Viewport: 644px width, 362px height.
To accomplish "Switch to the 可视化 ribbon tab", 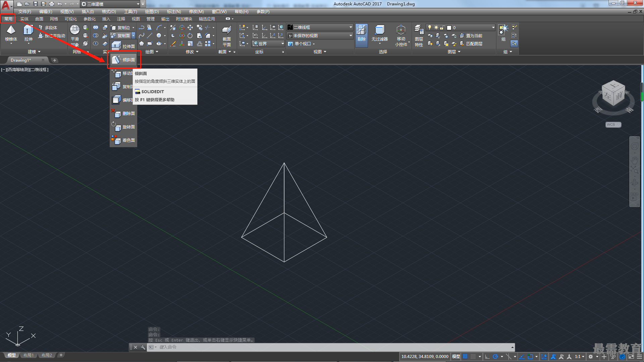I will point(71,19).
